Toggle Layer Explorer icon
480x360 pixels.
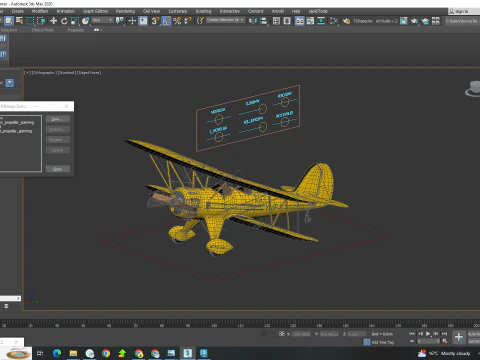287,21
